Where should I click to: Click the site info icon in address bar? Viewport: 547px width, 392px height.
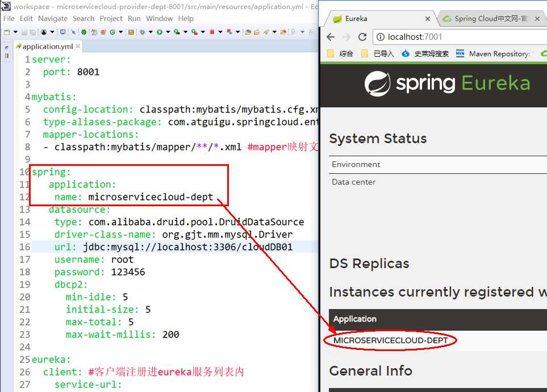click(381, 37)
